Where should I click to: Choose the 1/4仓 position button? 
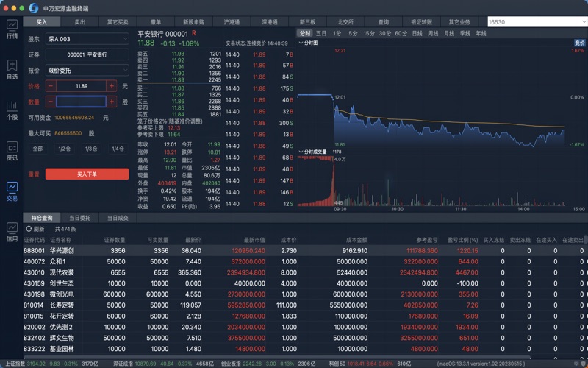pyautogui.click(x=118, y=149)
